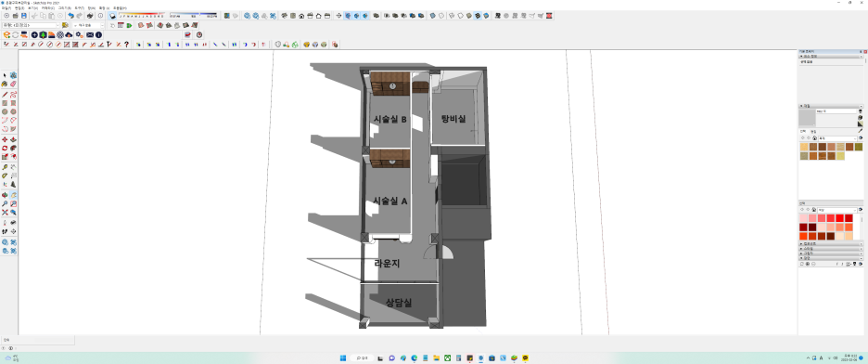Screen dimensions: 868x364
Task: Select the Line pencil tool
Action: coord(5,94)
